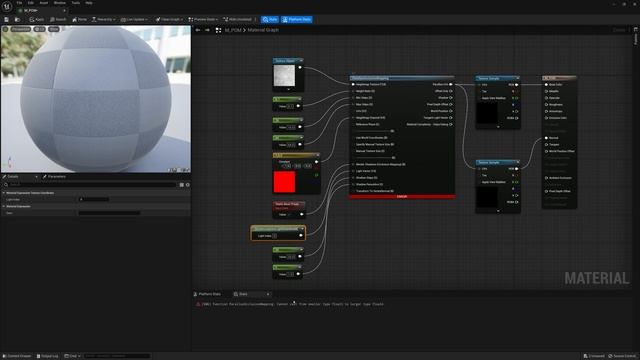Click the Roughness input pin
Image resolution: width=640 pixels, height=360 pixels.
(546, 104)
